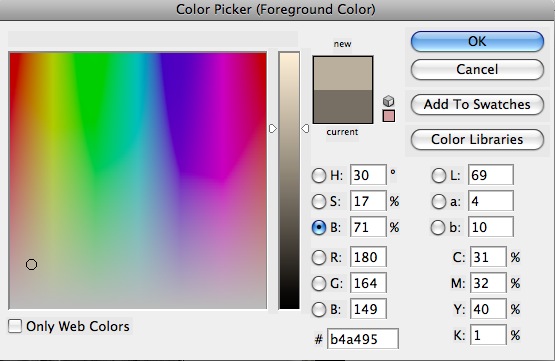Click the S field showing 17
The height and width of the screenshot is (361, 555).
368,201
